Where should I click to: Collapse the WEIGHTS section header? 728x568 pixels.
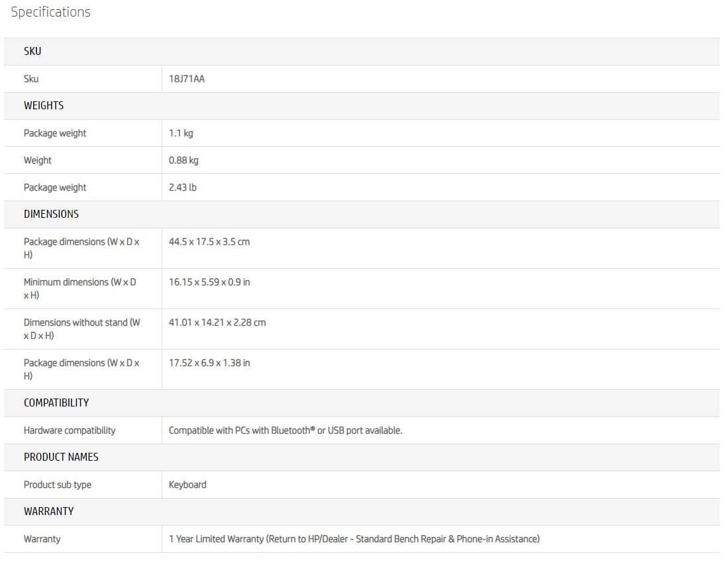pyautogui.click(x=44, y=105)
